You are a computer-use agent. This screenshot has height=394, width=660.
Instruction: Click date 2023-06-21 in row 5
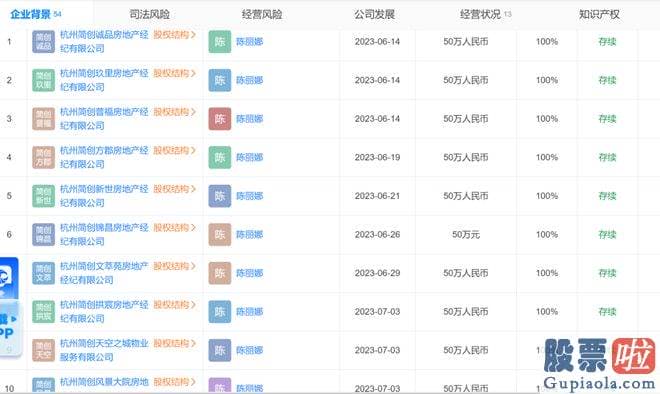377,196
